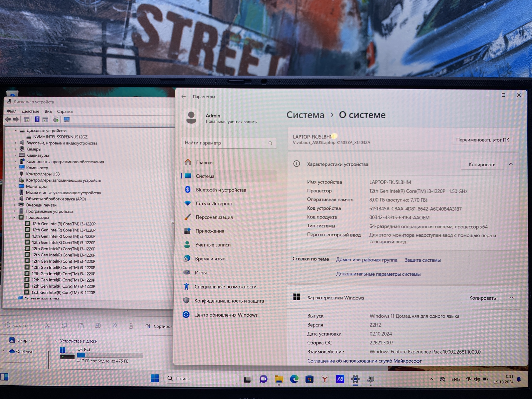This screenshot has width=532, height=399.
Task: Open Дополнительные параметры системы link
Action: pos(378,274)
